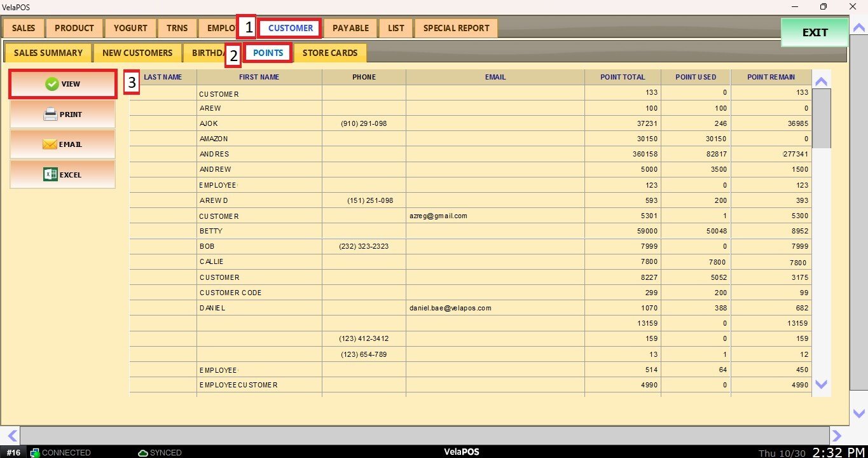Click the Point Remain column header
868x458 pixels.
coord(771,77)
